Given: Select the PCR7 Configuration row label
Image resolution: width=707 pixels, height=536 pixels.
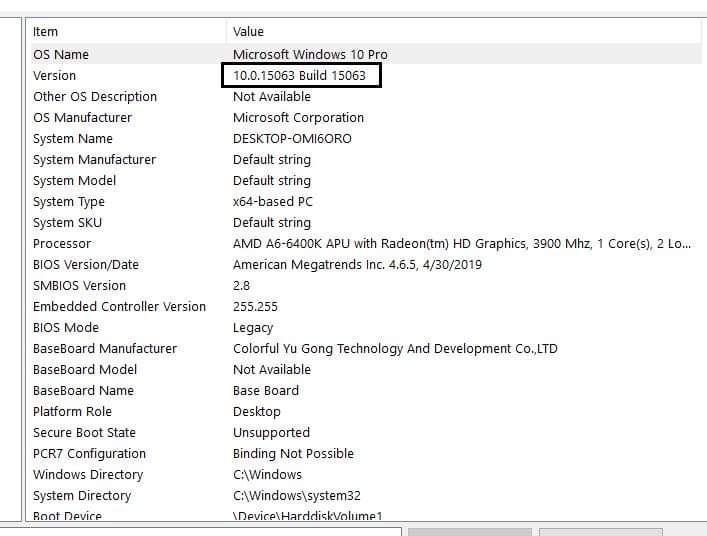Looking at the screenshot, I should [89, 454].
